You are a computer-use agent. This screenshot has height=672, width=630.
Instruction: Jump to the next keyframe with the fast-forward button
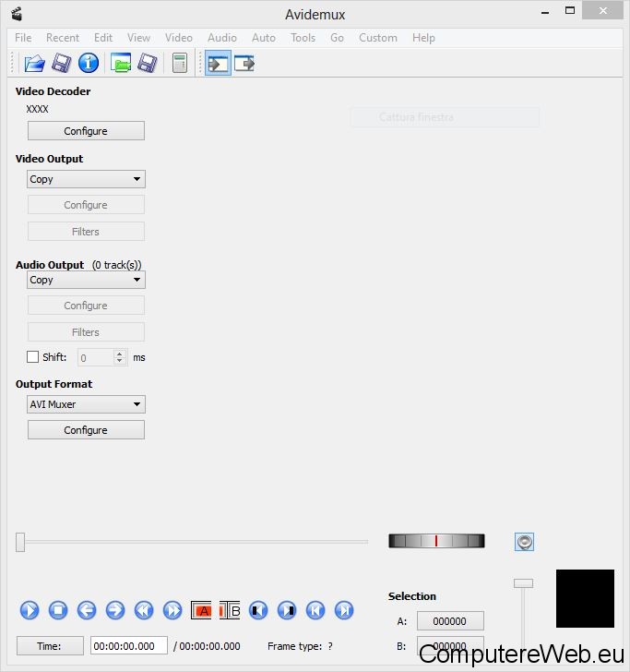[x=172, y=610]
